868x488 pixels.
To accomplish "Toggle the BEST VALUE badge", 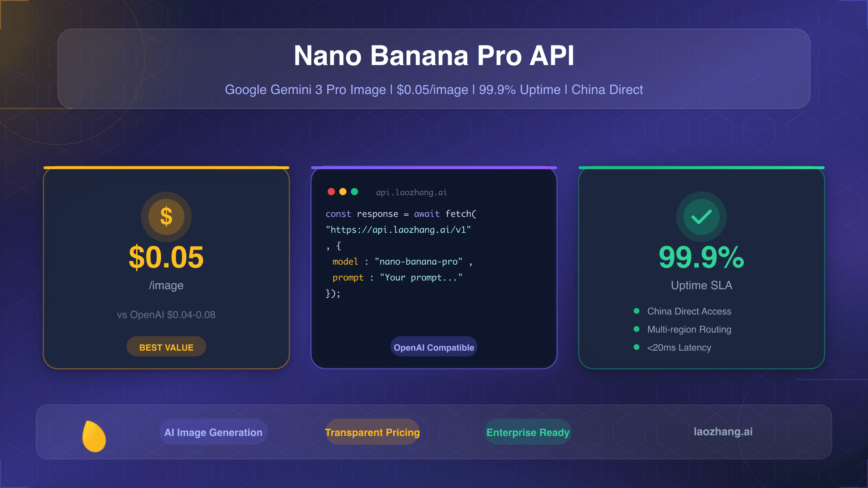I will [166, 346].
